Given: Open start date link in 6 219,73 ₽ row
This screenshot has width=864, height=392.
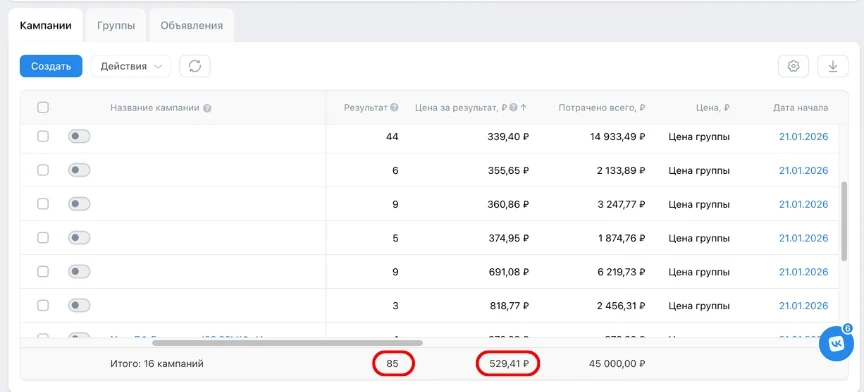Looking at the screenshot, I should pyautogui.click(x=803, y=272).
